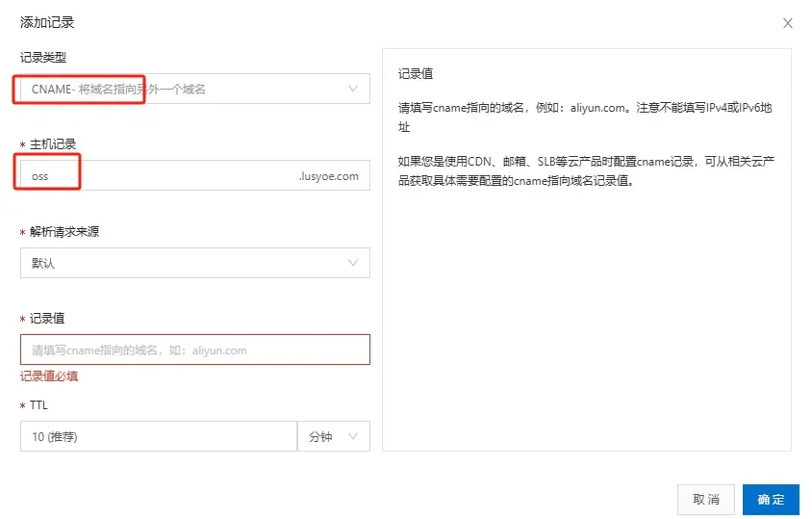Click the 解析请求来源 label
Viewport: 812px width, 519px height.
(x=64, y=232)
